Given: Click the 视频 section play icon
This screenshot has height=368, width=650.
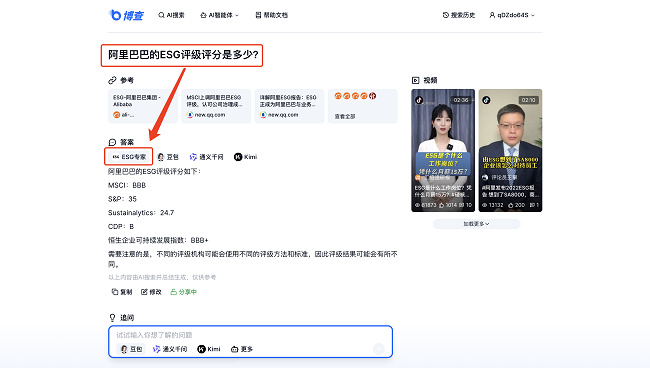Looking at the screenshot, I should click(x=415, y=80).
